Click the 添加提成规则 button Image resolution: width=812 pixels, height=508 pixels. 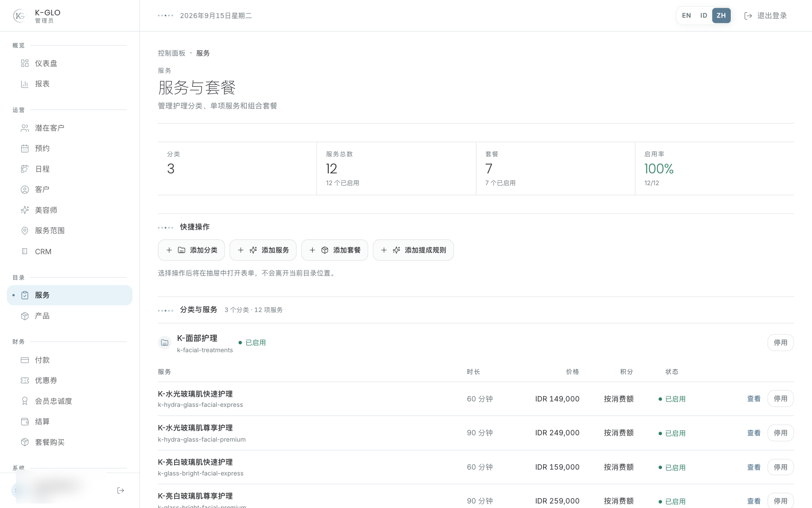point(413,250)
